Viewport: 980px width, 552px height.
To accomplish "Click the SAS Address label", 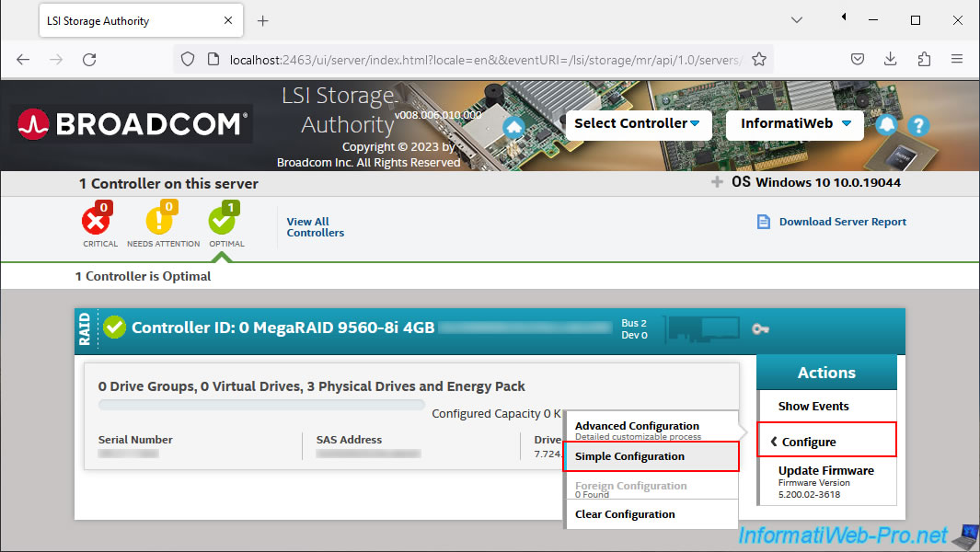I will click(x=349, y=440).
